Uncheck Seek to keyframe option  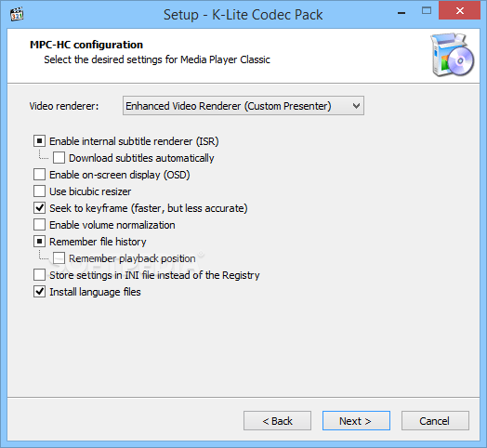39,208
